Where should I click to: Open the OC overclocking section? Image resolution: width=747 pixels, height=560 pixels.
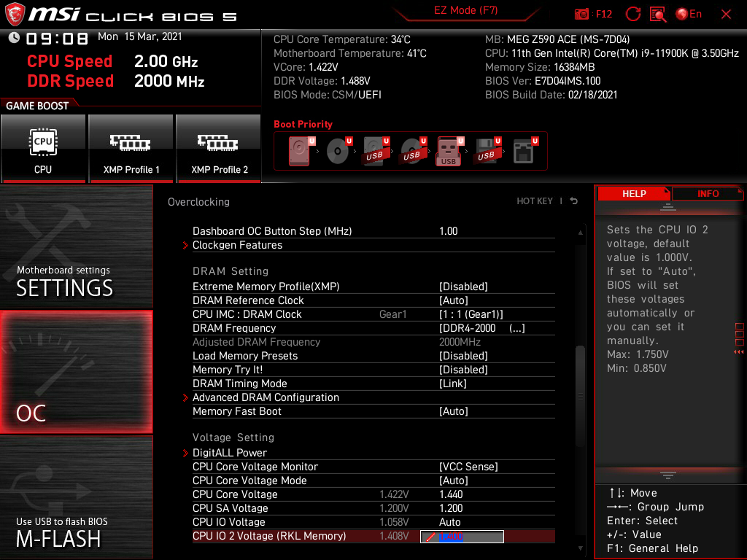tap(76, 372)
